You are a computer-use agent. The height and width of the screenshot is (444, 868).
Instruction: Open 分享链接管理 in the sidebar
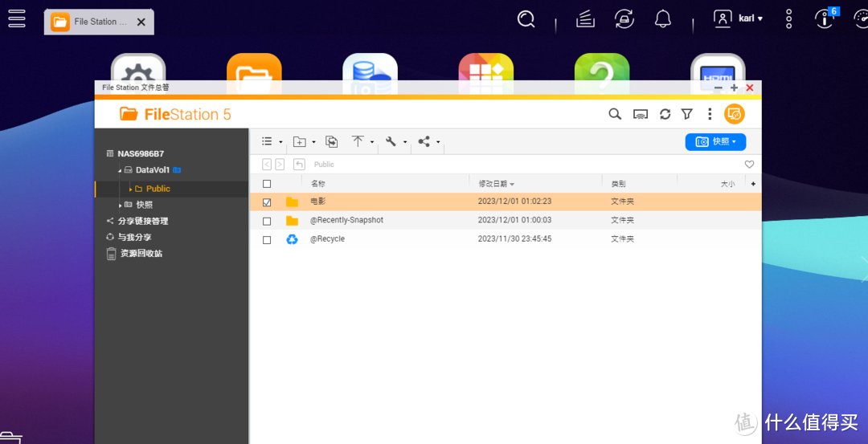pos(143,221)
